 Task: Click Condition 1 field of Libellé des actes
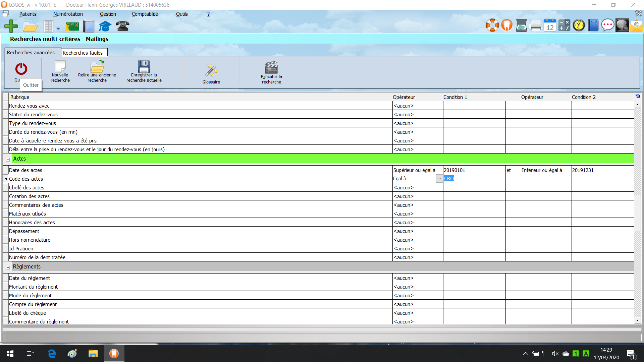click(474, 188)
